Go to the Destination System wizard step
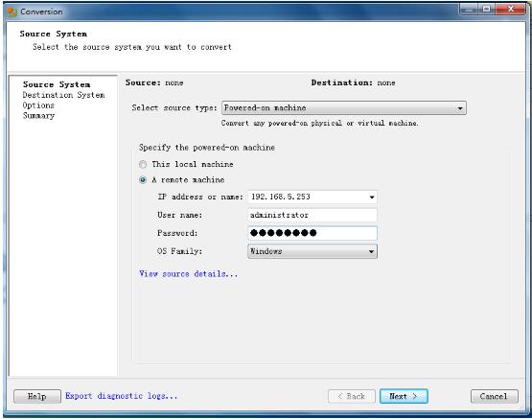 [63, 95]
